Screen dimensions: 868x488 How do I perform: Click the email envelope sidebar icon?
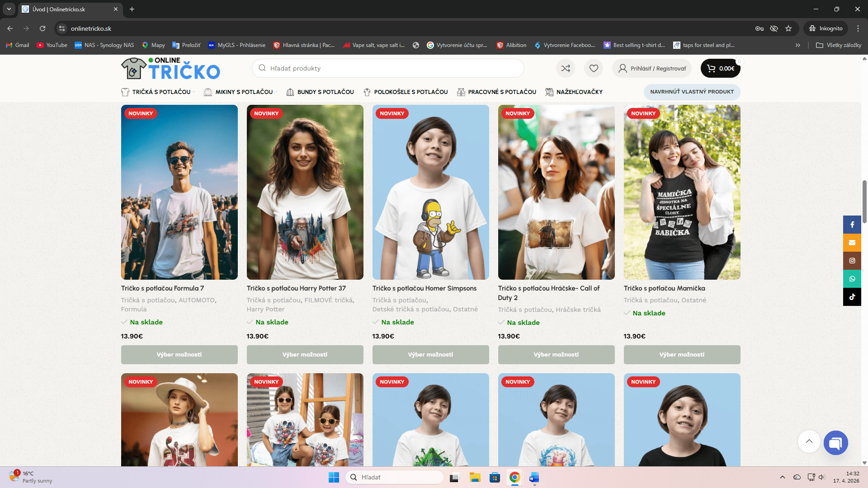tap(852, 243)
